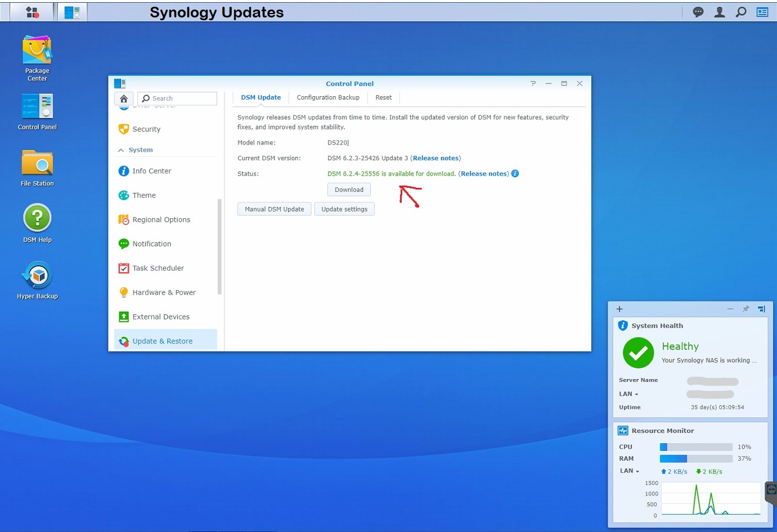
Task: Open Control Panel desktop icon
Action: click(x=37, y=112)
